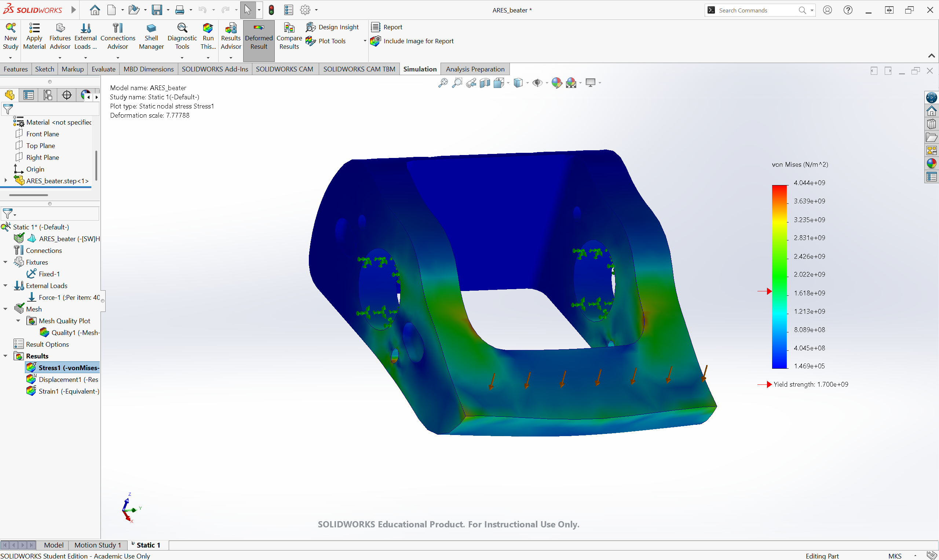
Task: Select Displacement1 result plot
Action: click(x=62, y=379)
